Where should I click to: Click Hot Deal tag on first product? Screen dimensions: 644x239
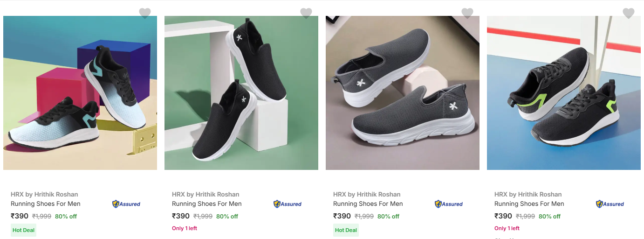[23, 230]
